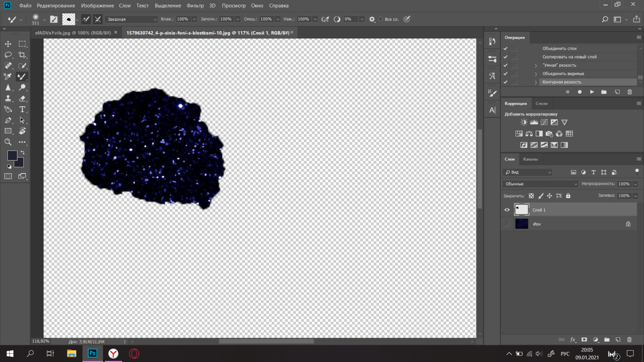Switch to the Стили tab

(541, 104)
